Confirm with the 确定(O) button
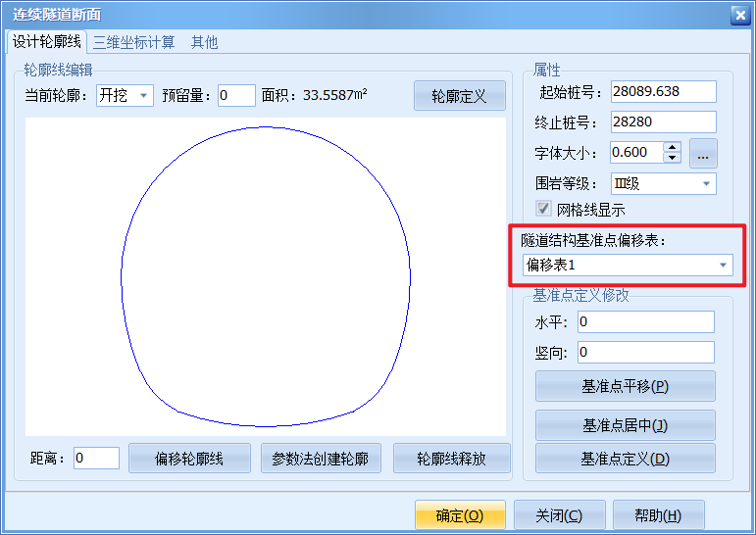This screenshot has height=535, width=756. coord(460,515)
